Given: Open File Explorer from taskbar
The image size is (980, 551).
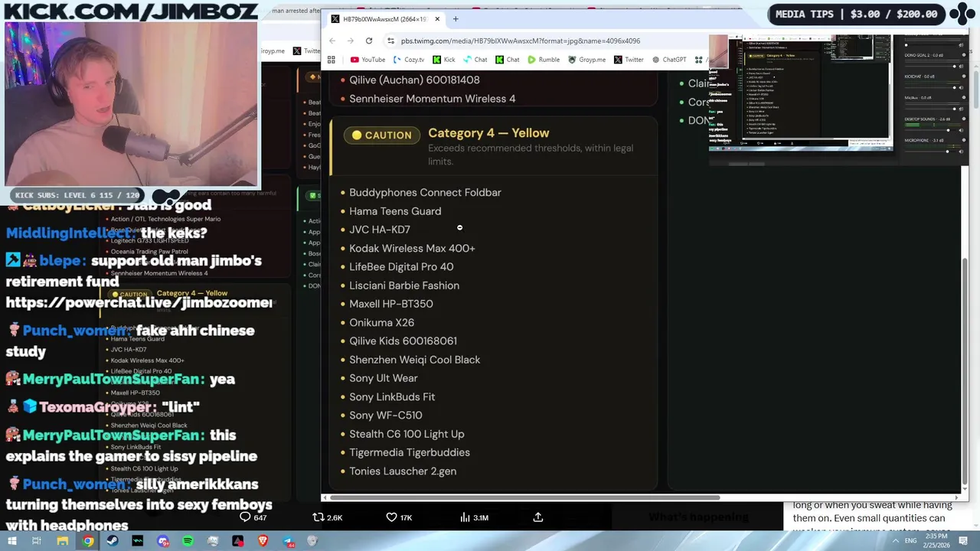Looking at the screenshot, I should click(63, 541).
